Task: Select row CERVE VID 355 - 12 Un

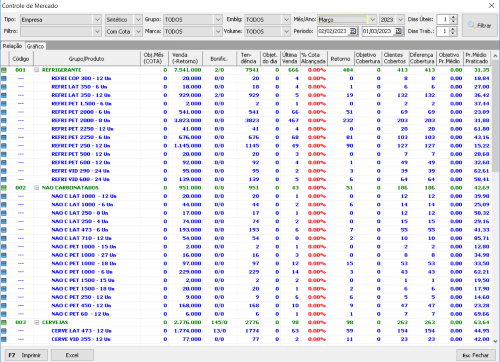Action: point(246,339)
